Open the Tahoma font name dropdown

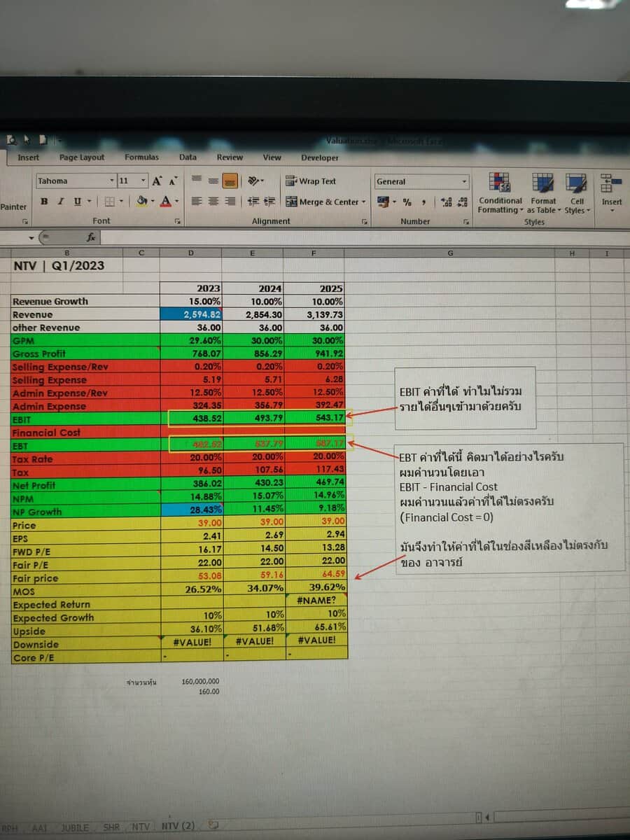click(x=111, y=181)
